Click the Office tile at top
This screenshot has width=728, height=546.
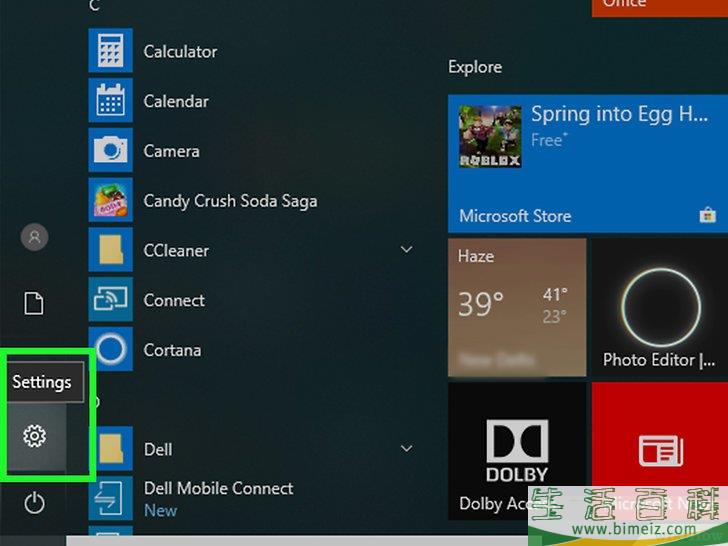[x=660, y=8]
